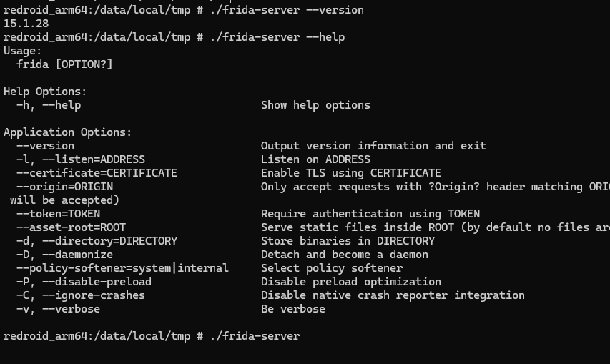Click the 'Usage:' heading line
Screen dimensions: 610x364
pyautogui.click(x=23, y=51)
